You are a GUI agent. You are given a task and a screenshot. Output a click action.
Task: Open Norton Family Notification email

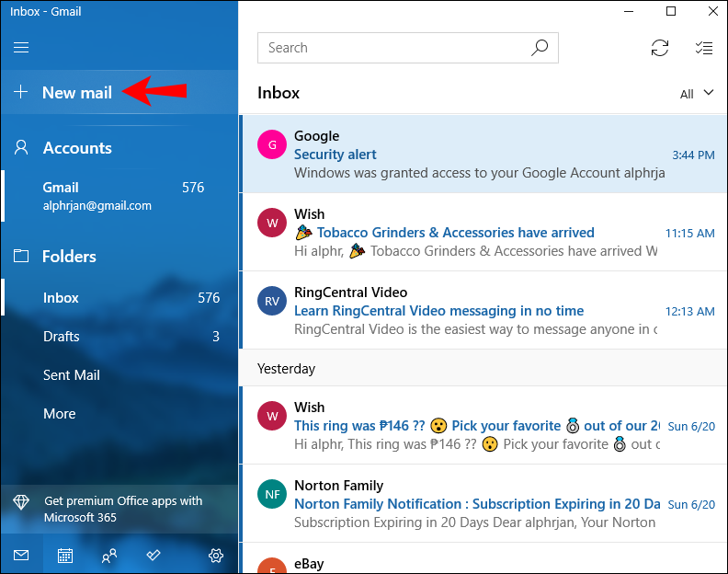(484, 503)
